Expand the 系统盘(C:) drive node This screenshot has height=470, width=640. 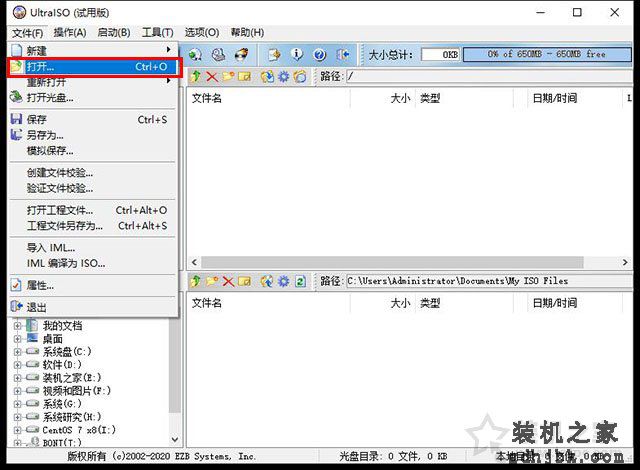click(x=18, y=352)
